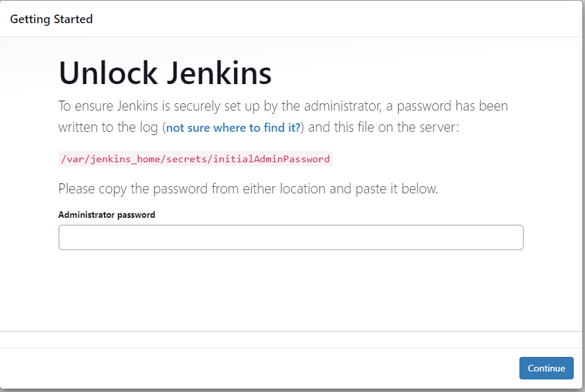This screenshot has width=585, height=392.
Task: Click the Unlock Jenkins heading
Action: point(165,73)
